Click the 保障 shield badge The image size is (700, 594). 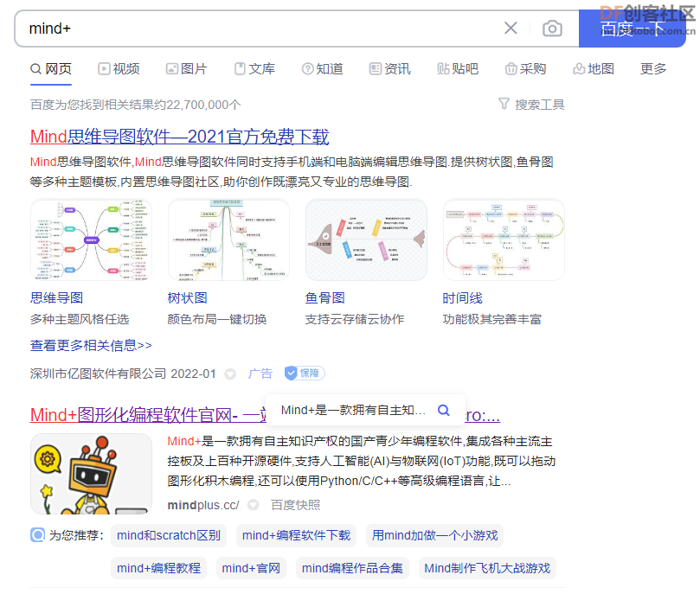pos(305,373)
